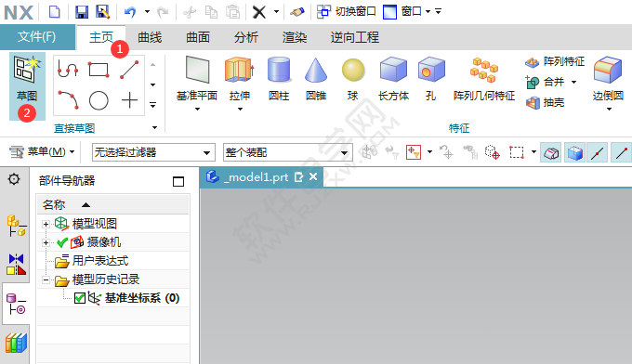This screenshot has width=632, height=364.
Task: Click the Copy icon
Action: [x=211, y=12]
